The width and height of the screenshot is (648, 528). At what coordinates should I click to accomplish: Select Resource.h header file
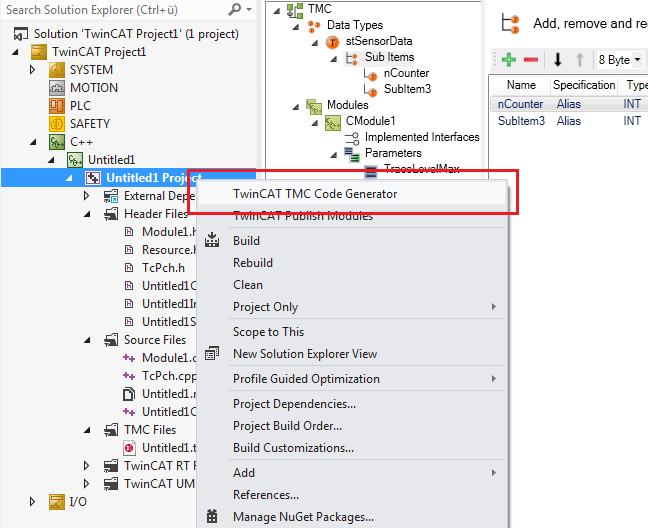pyautogui.click(x=169, y=250)
